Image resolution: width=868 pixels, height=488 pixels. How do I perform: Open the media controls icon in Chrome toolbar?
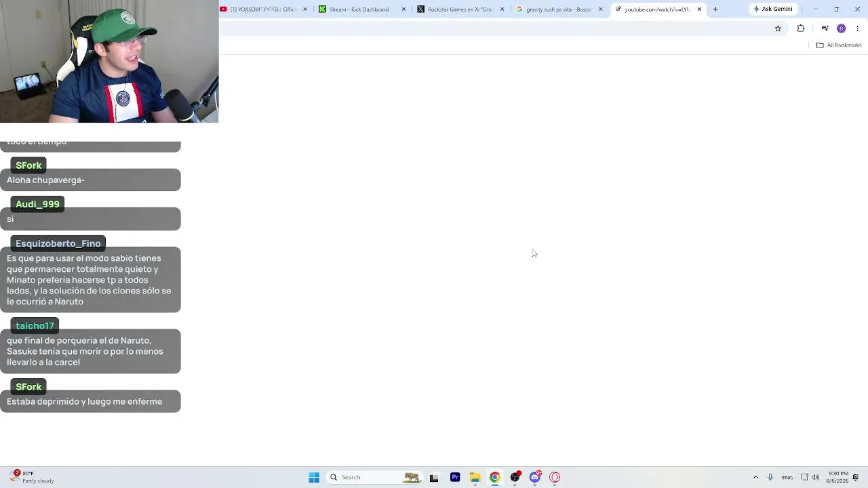(x=825, y=28)
